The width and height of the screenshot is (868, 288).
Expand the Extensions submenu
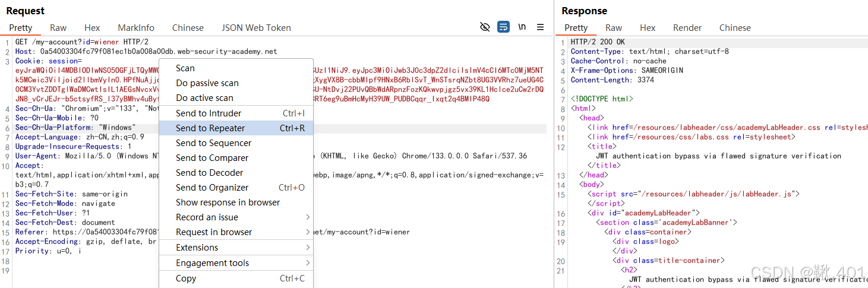click(x=236, y=248)
